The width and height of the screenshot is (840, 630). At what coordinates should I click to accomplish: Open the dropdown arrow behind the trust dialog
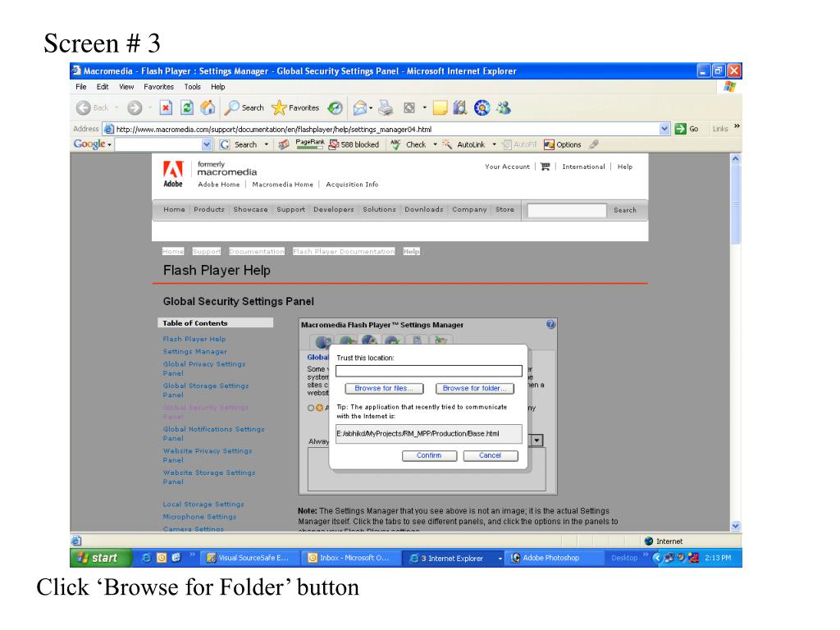click(x=536, y=441)
